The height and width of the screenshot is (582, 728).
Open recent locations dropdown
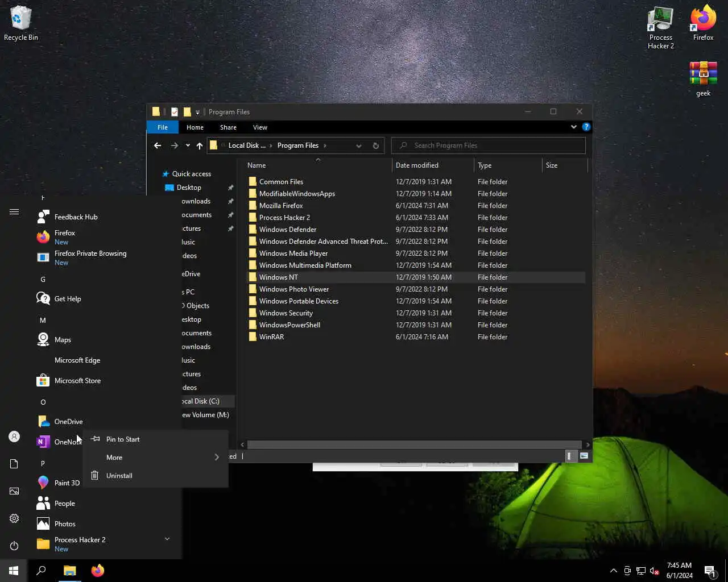[188, 145]
